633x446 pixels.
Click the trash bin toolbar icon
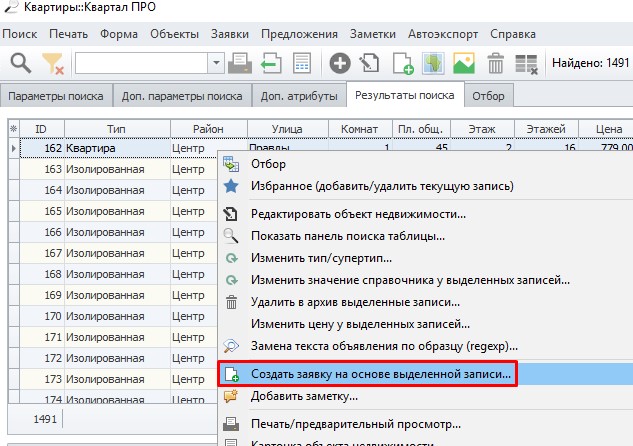click(x=495, y=63)
